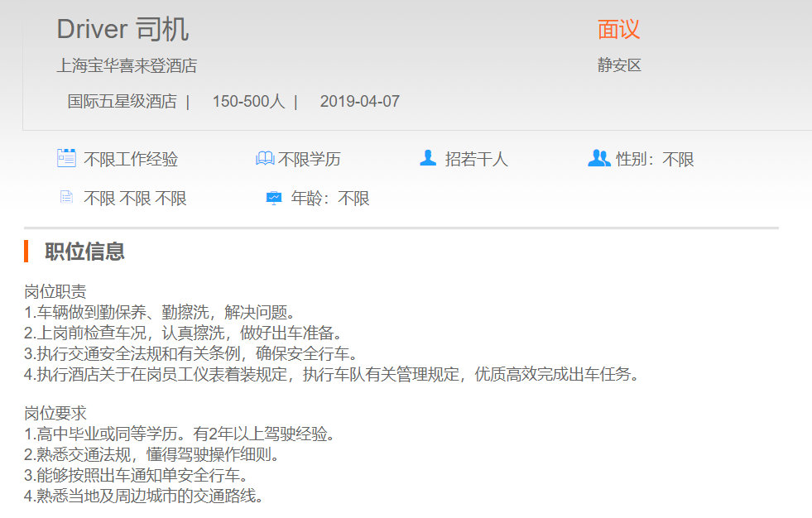Click the 150-500人 company size label
This screenshot has width=812, height=518.
(248, 102)
